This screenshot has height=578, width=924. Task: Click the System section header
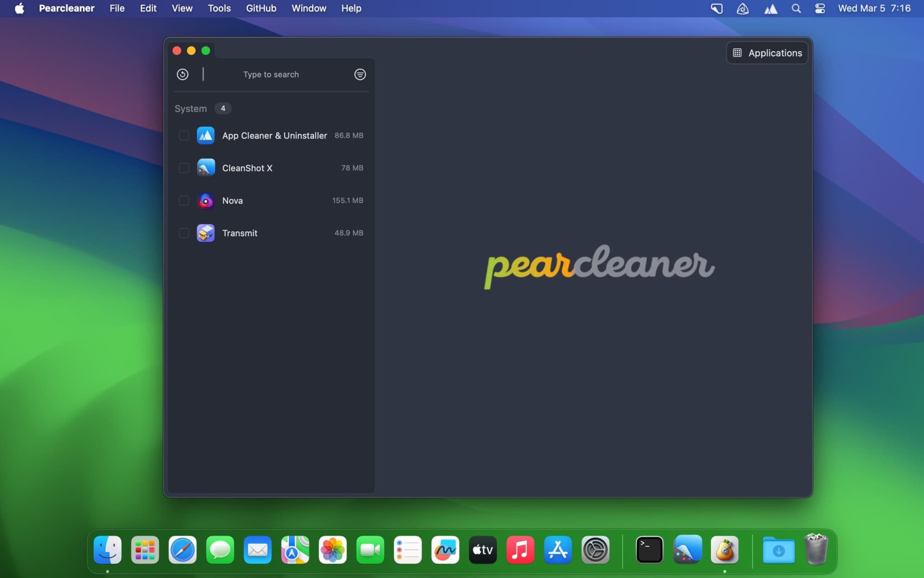coord(190,109)
